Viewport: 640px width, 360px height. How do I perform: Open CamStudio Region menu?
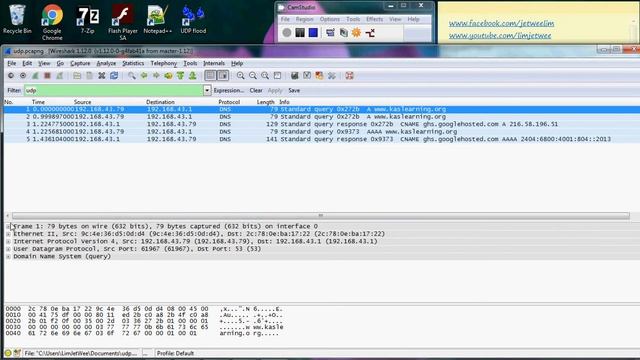coord(304,19)
